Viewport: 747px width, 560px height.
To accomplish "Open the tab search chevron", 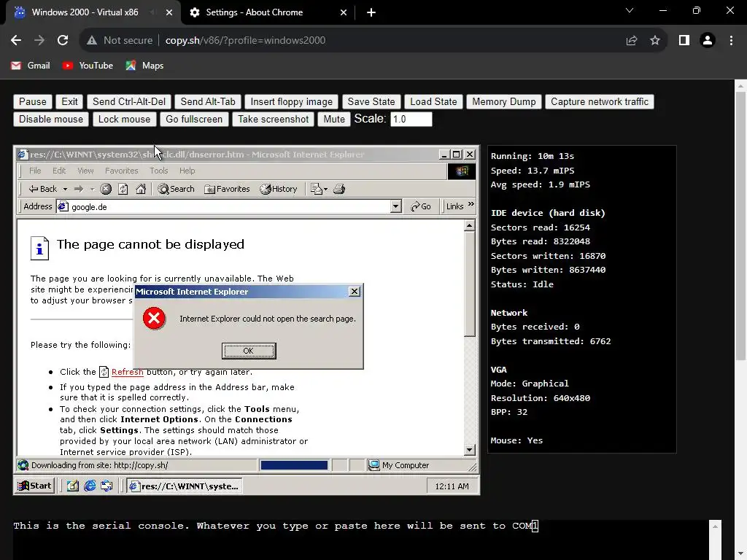I will tap(630, 10).
